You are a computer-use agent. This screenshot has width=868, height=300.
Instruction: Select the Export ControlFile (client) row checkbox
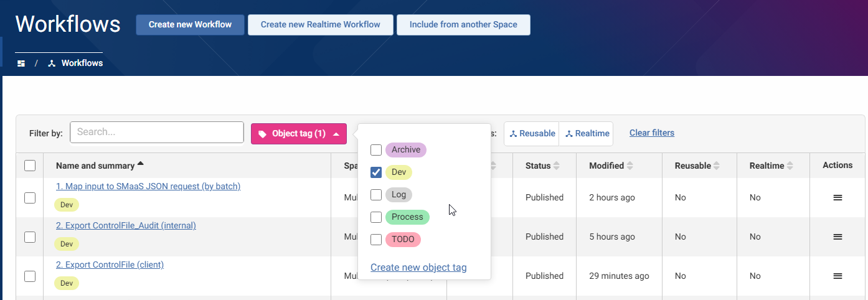[x=30, y=276]
